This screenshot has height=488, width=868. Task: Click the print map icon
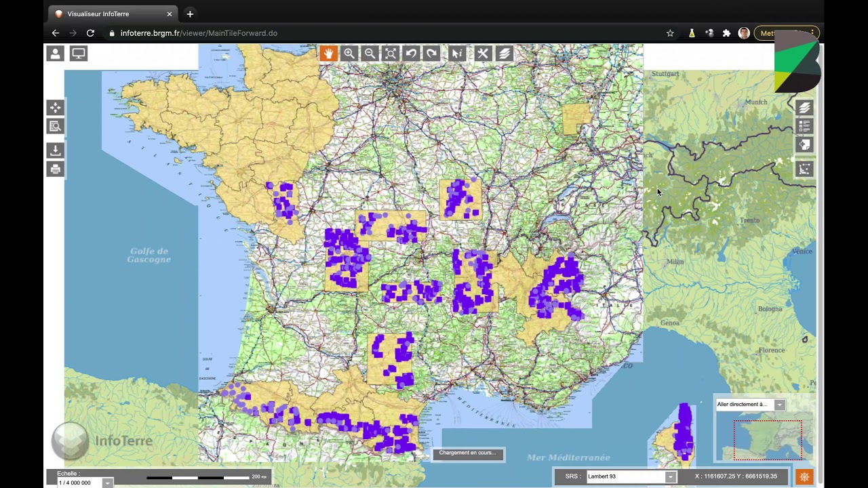56,169
